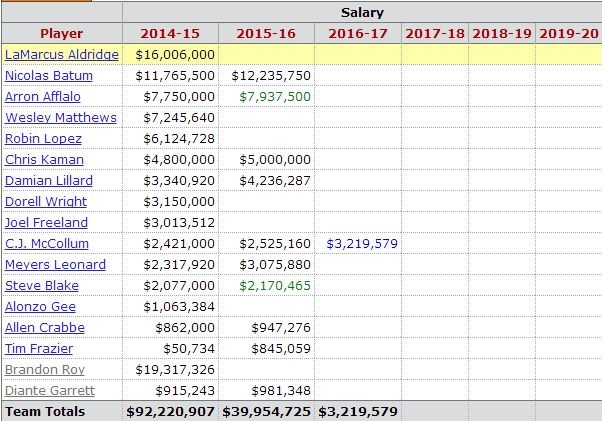Go to Meyers Leonard page
This screenshot has height=421, width=602.
(x=55, y=265)
